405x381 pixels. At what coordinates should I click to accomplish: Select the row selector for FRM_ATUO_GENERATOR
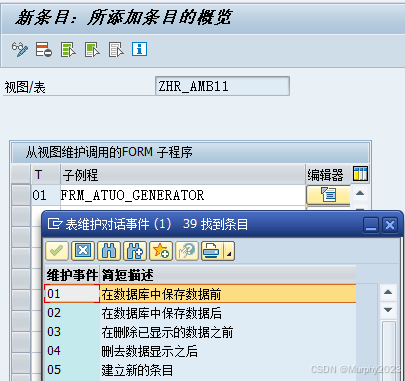(21, 195)
